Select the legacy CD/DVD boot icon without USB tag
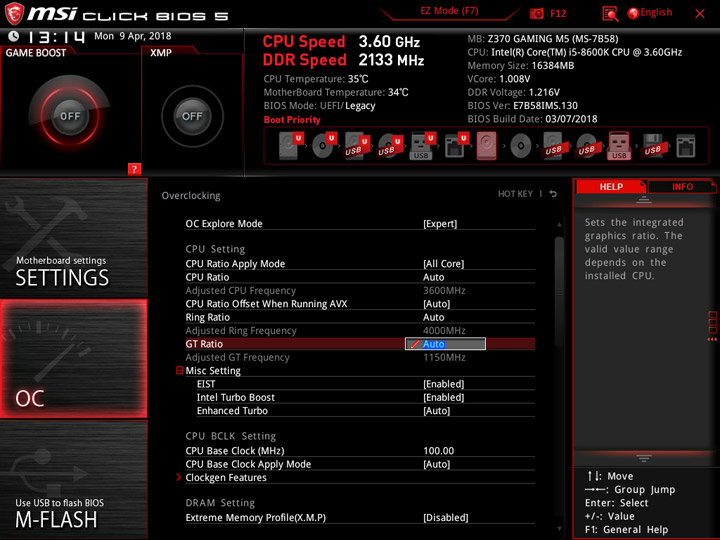 521,146
